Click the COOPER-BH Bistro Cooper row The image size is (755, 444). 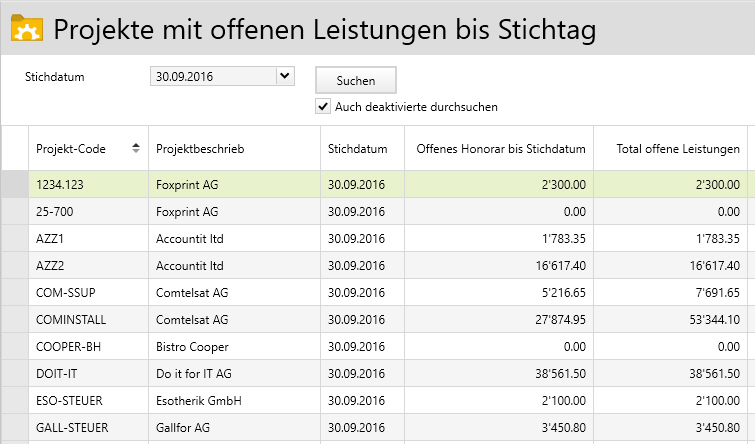tap(200, 347)
